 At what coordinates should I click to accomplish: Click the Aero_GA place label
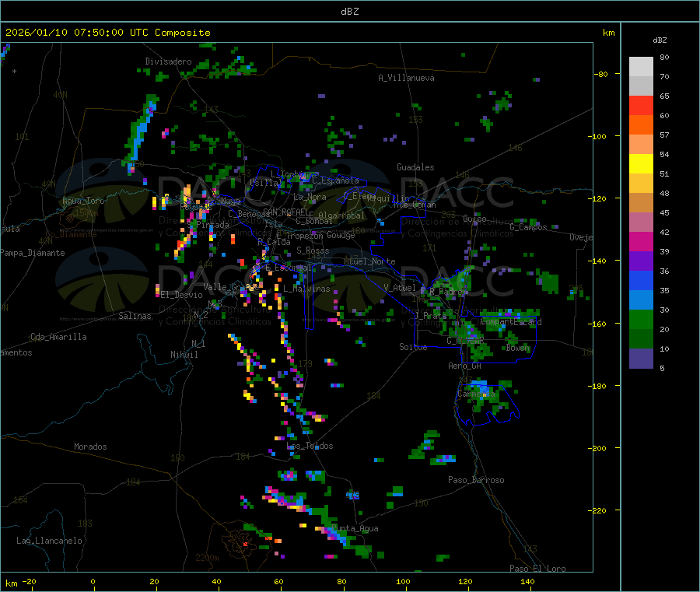465,366
